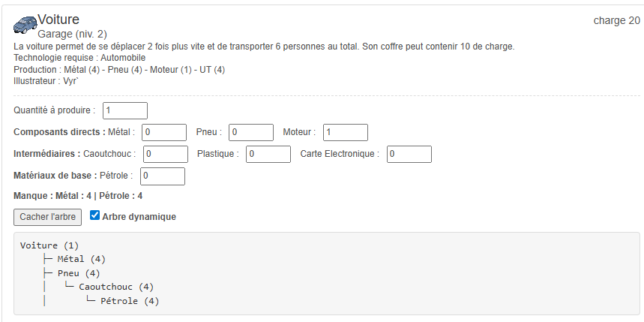Click the Caoutchouc (4) tree node
The image size is (644, 322).
pyautogui.click(x=116, y=287)
